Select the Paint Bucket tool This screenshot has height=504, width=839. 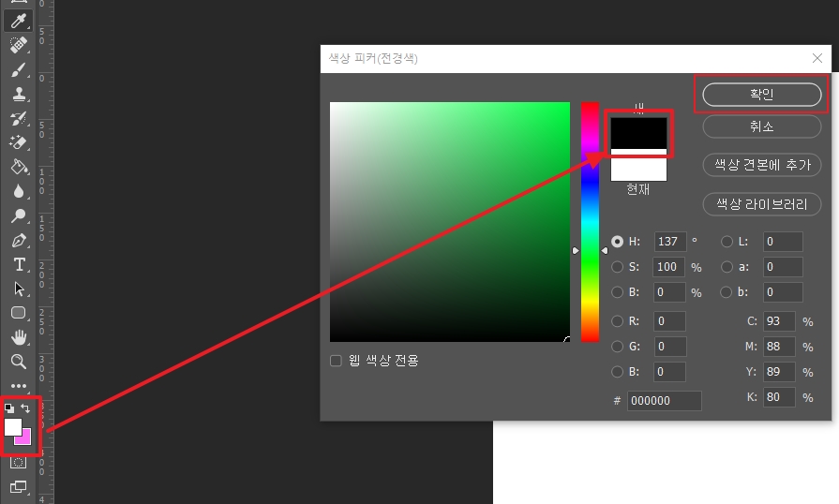point(19,167)
